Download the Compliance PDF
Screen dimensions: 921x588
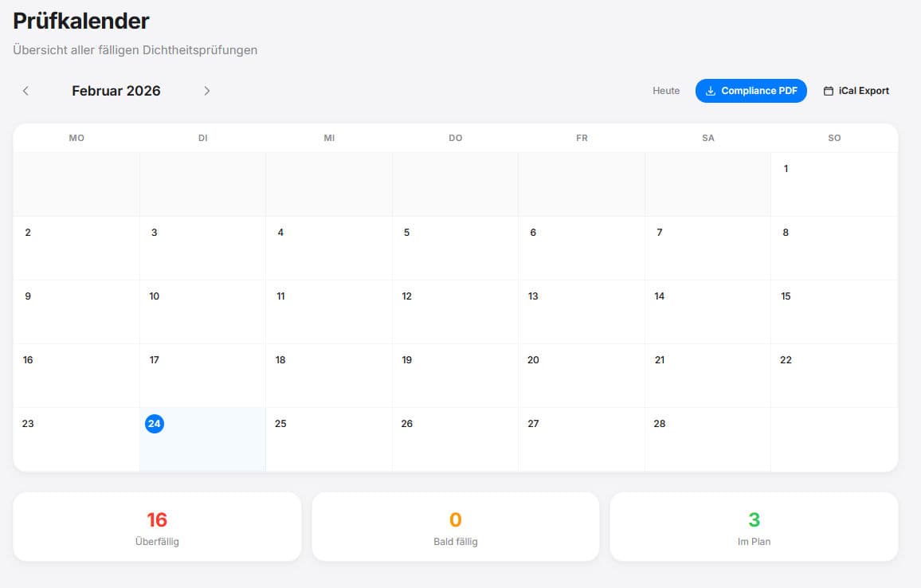(x=751, y=91)
